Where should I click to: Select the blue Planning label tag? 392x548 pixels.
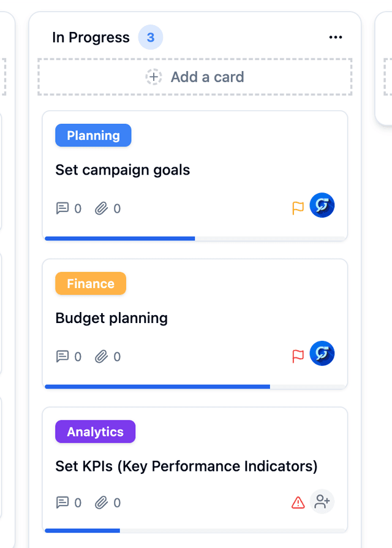pyautogui.click(x=93, y=135)
